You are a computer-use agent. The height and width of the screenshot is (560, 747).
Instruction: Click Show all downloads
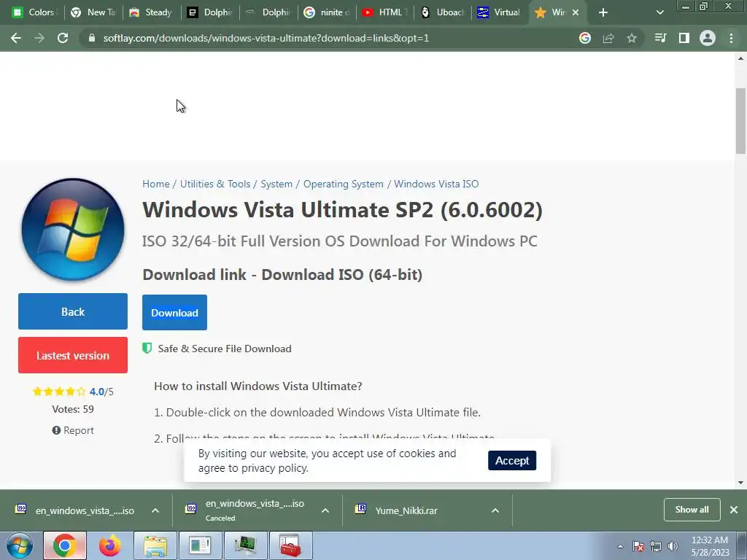(x=692, y=510)
